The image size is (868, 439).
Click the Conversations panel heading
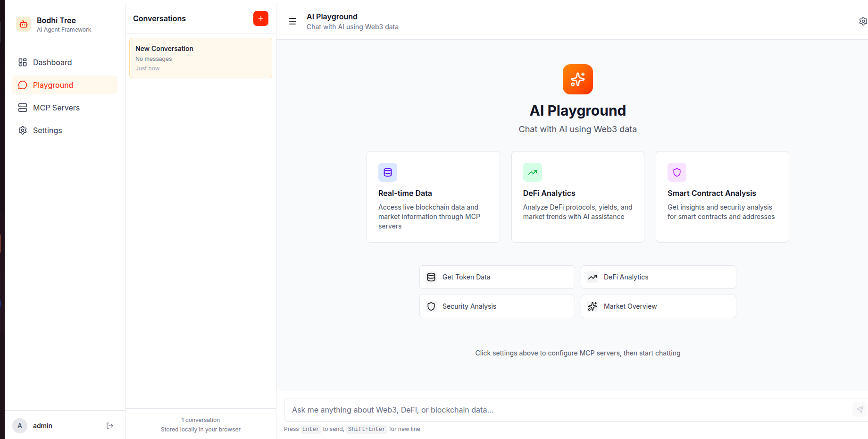(x=159, y=18)
